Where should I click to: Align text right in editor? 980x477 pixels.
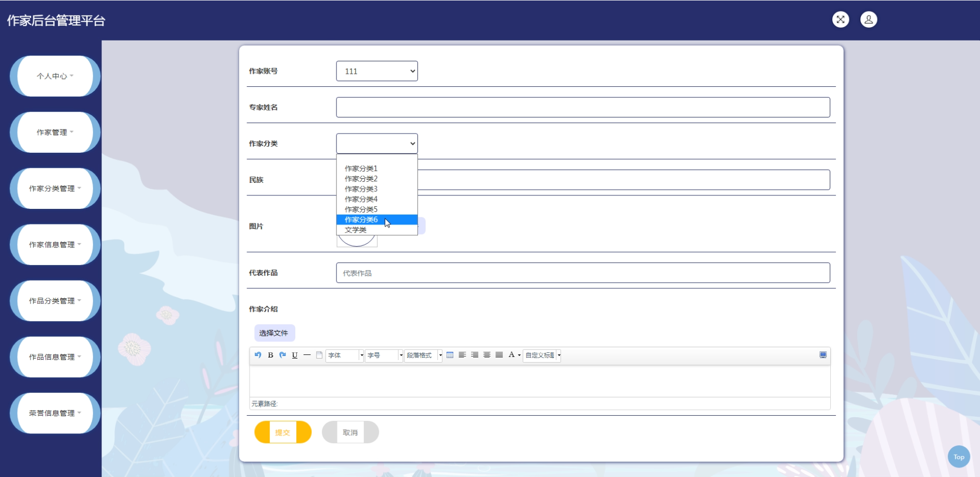(x=475, y=355)
